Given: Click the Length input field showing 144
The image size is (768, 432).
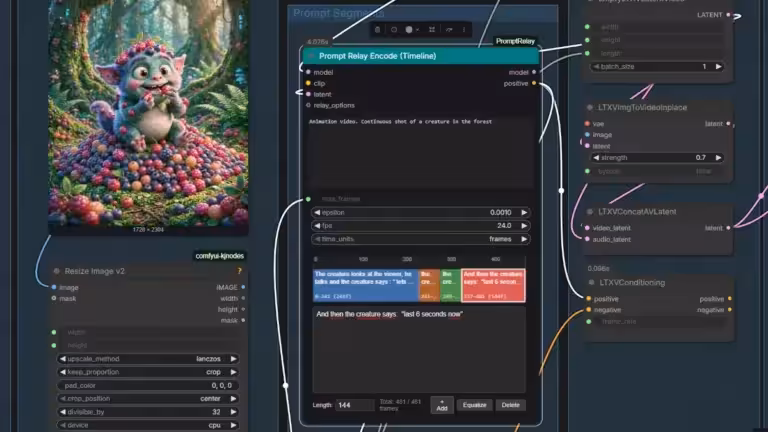Looking at the screenshot, I should [355, 405].
